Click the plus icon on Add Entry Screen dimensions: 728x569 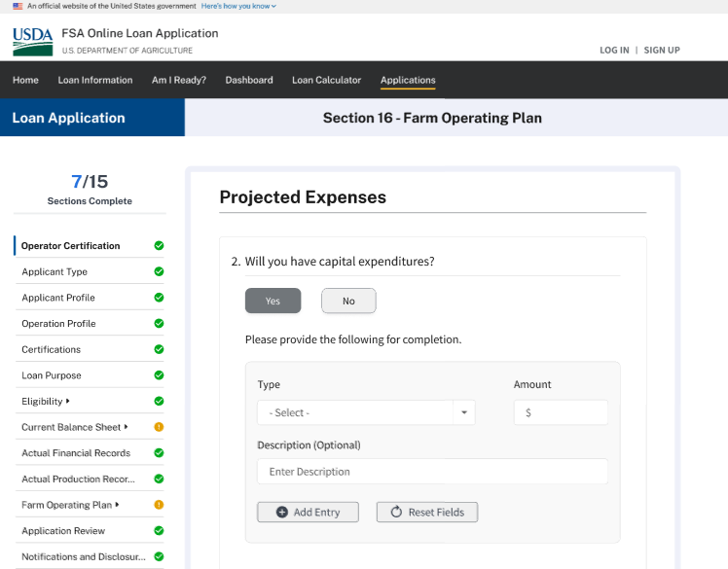click(282, 512)
